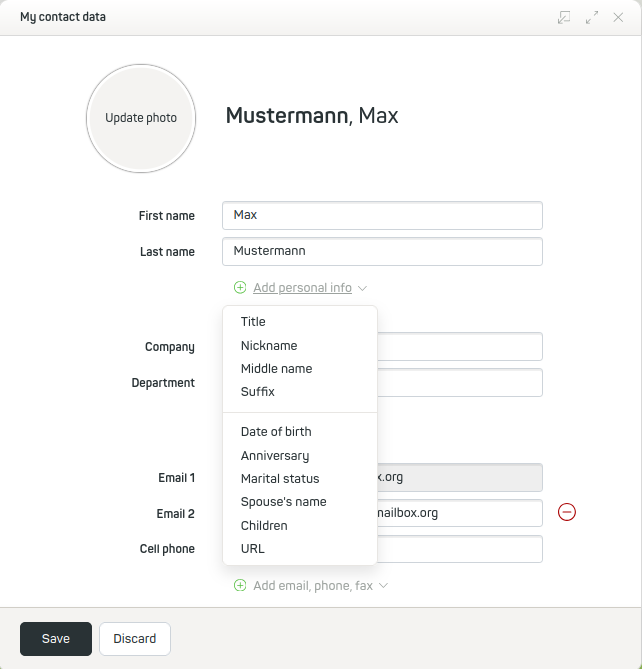642x669 pixels.
Task: Close the My contact data dialog
Action: (618, 17)
